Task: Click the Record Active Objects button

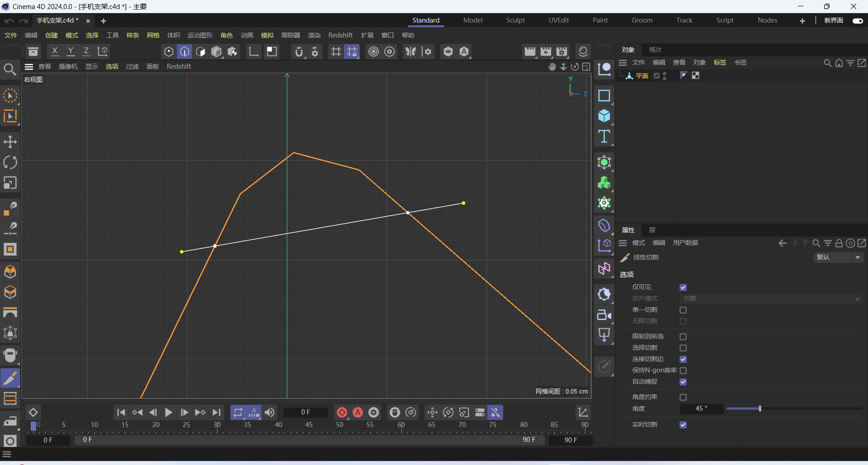Action: [x=342, y=412]
